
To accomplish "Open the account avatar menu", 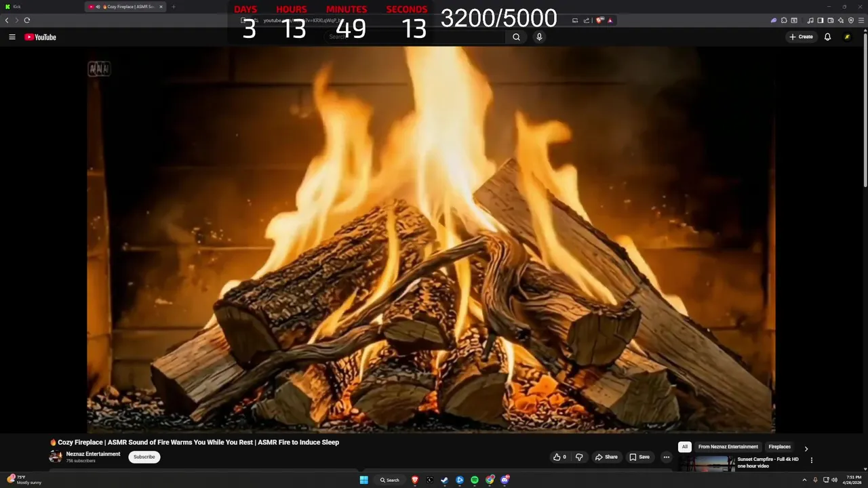I will 847,37.
